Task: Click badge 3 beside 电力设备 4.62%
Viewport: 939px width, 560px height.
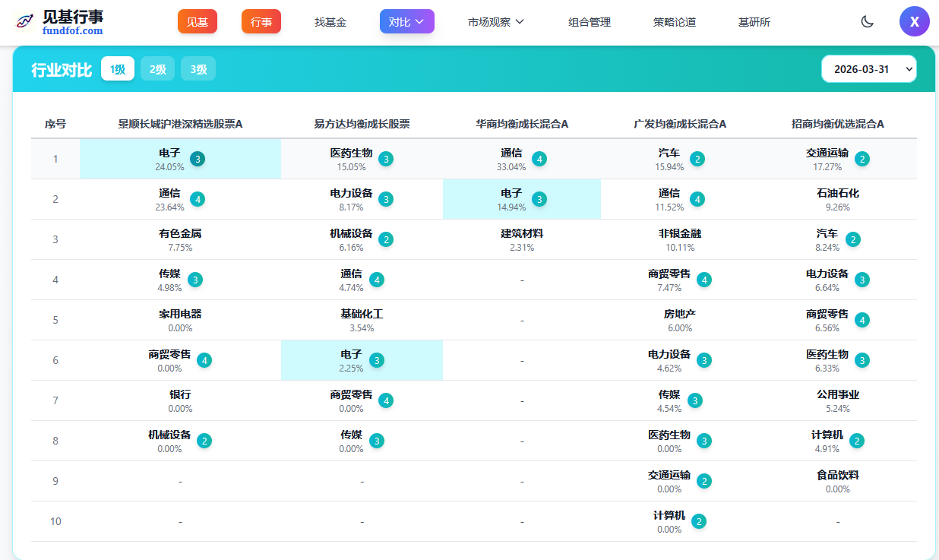Action: tap(704, 360)
